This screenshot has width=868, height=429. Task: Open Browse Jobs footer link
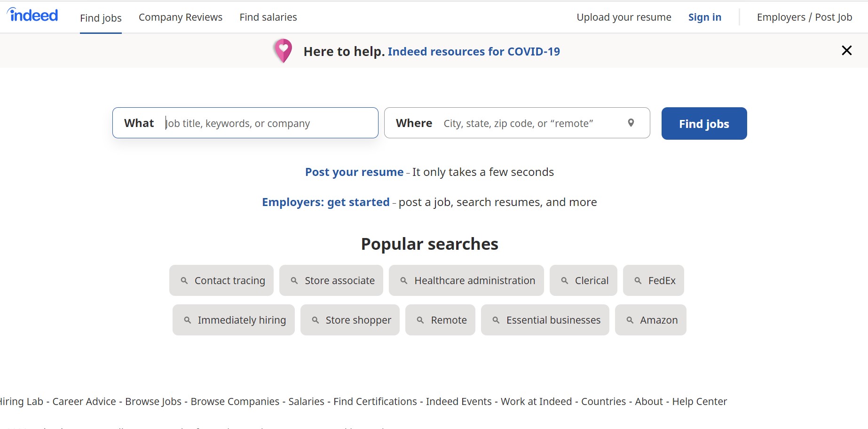pos(153,402)
